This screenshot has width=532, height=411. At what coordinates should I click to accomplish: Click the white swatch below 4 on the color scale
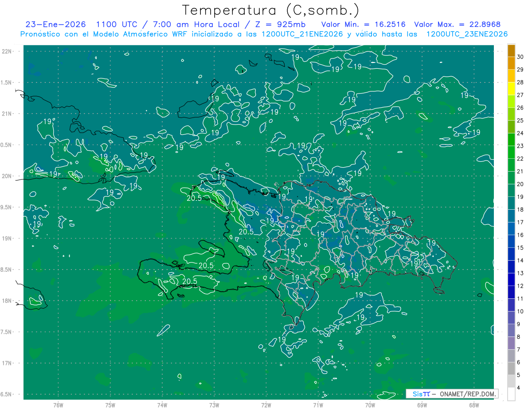point(511,394)
